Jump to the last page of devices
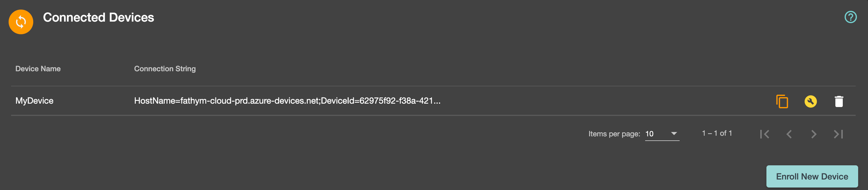The width and height of the screenshot is (868, 190). (838, 134)
